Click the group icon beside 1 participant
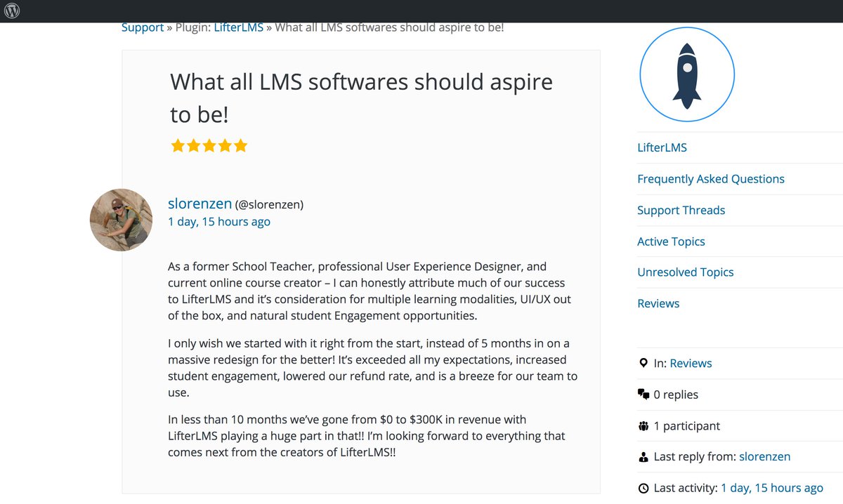 point(643,425)
